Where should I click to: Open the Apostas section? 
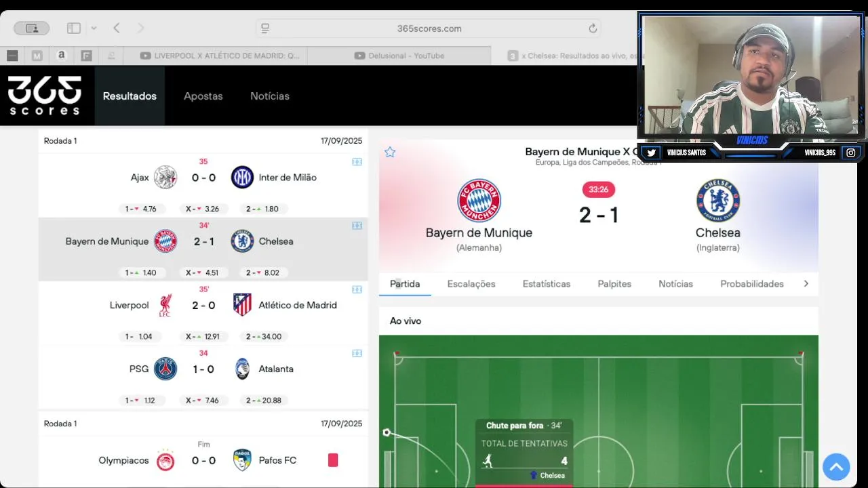(x=203, y=96)
